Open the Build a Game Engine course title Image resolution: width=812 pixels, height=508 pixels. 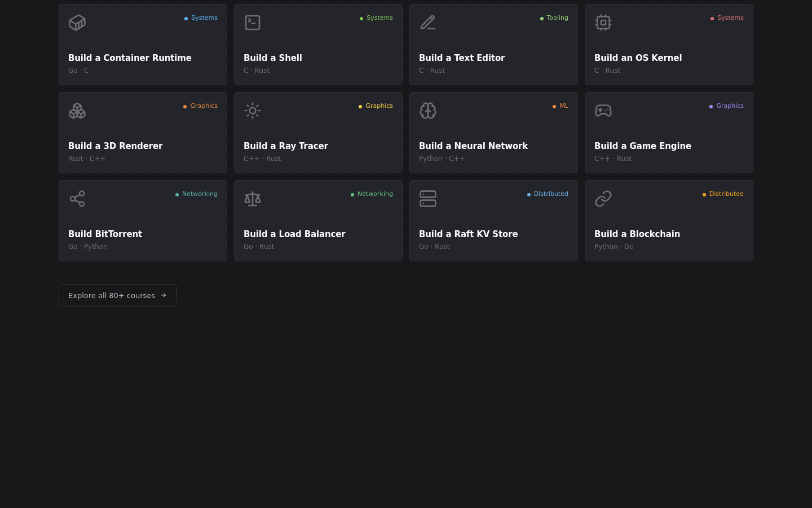(643, 146)
